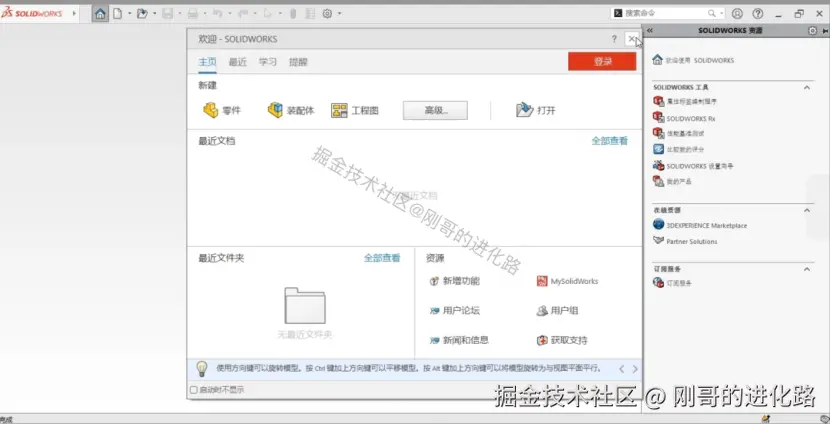Collapse the 订阅服务 section
The height and width of the screenshot is (424, 830).
[x=807, y=269]
